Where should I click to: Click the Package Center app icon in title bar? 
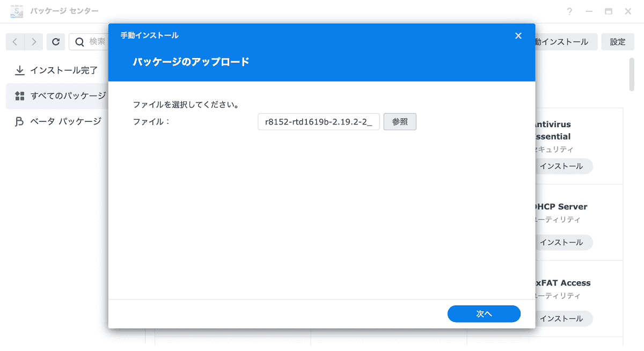pos(16,11)
